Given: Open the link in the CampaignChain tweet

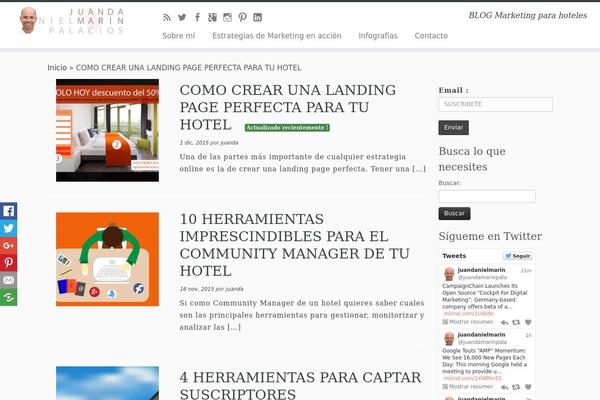Looking at the screenshot, I should coord(469,313).
